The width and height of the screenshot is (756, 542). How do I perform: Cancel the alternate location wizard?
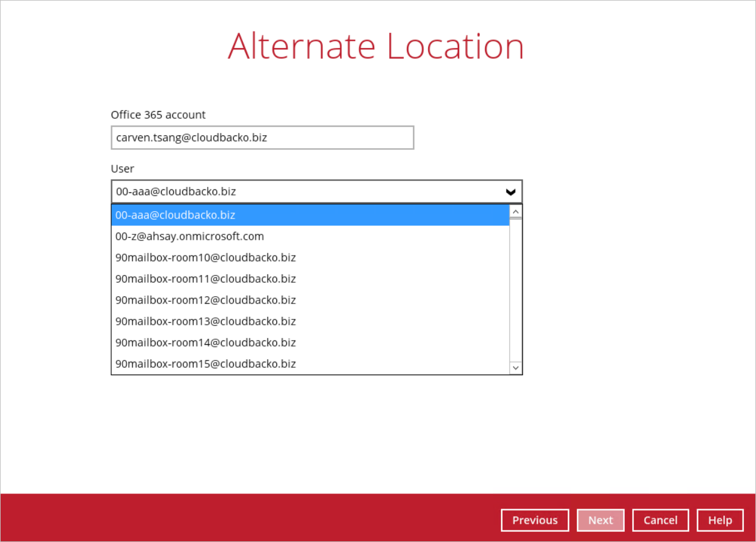[x=660, y=520]
